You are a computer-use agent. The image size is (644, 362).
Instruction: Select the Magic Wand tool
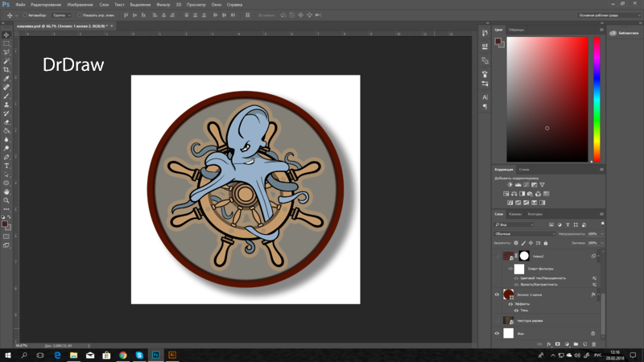coord(6,61)
